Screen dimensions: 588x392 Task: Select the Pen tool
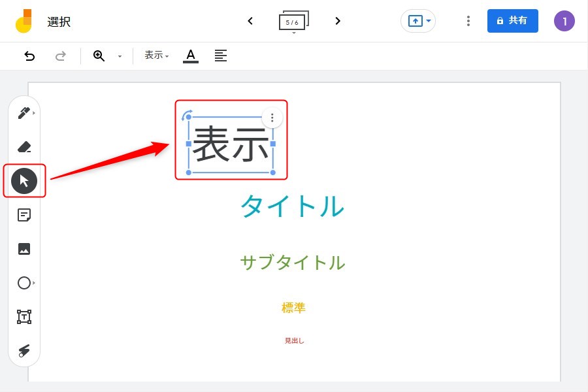24,112
